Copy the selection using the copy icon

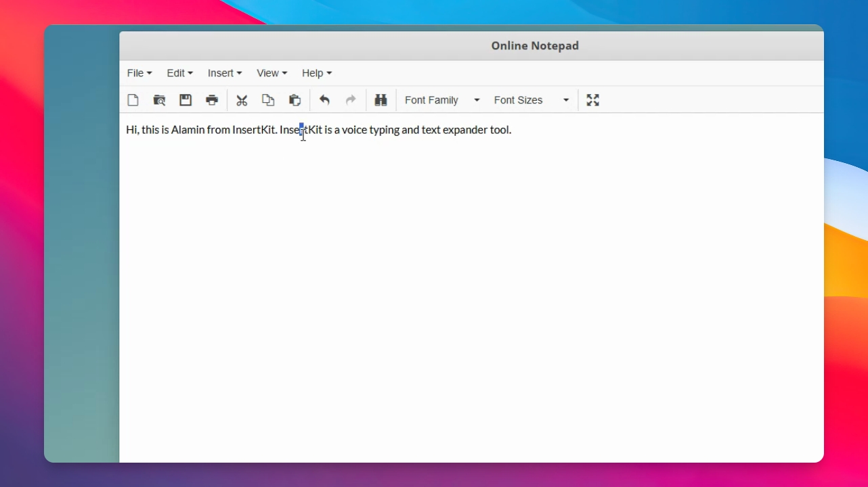coord(268,100)
